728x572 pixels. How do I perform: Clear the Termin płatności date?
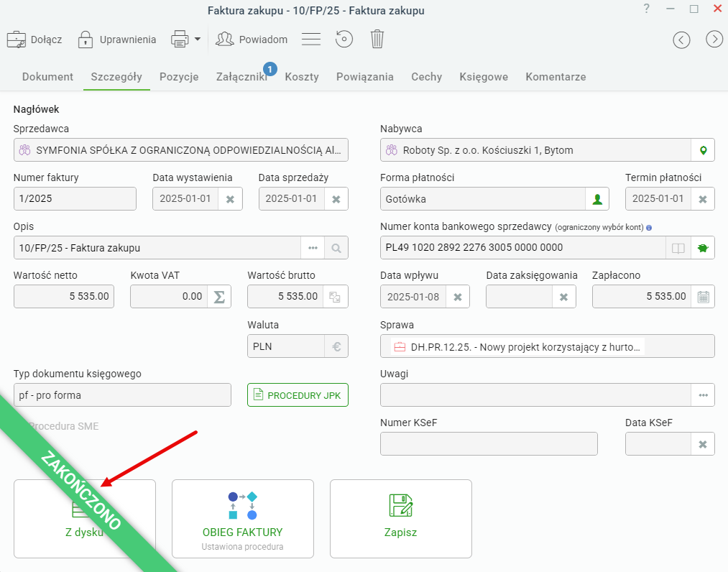pyautogui.click(x=703, y=199)
